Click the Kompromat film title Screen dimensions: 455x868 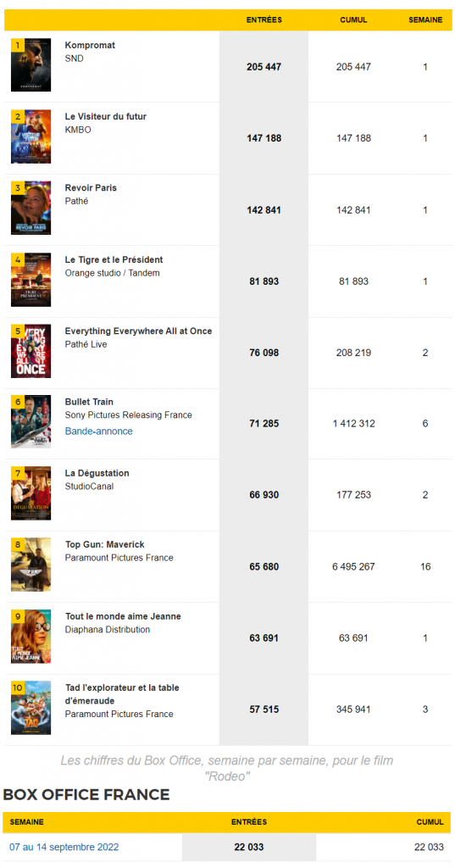[90, 46]
